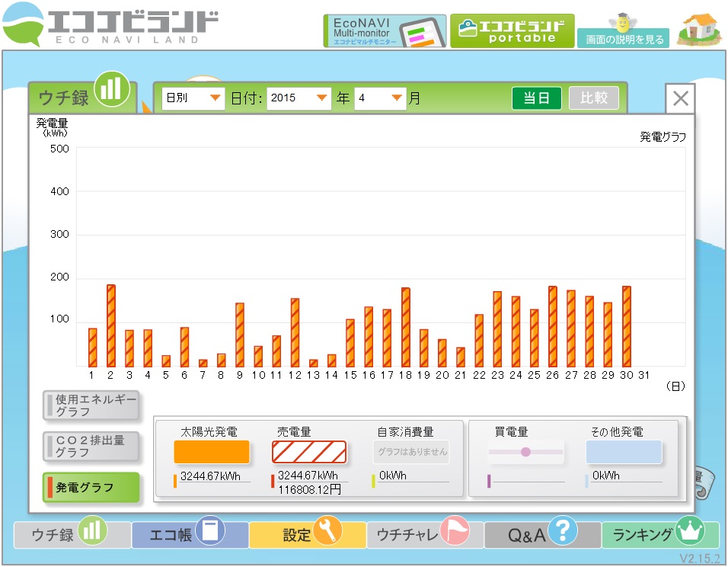
Task: Toggle 売電量 hatched legend swatch
Action: click(309, 452)
